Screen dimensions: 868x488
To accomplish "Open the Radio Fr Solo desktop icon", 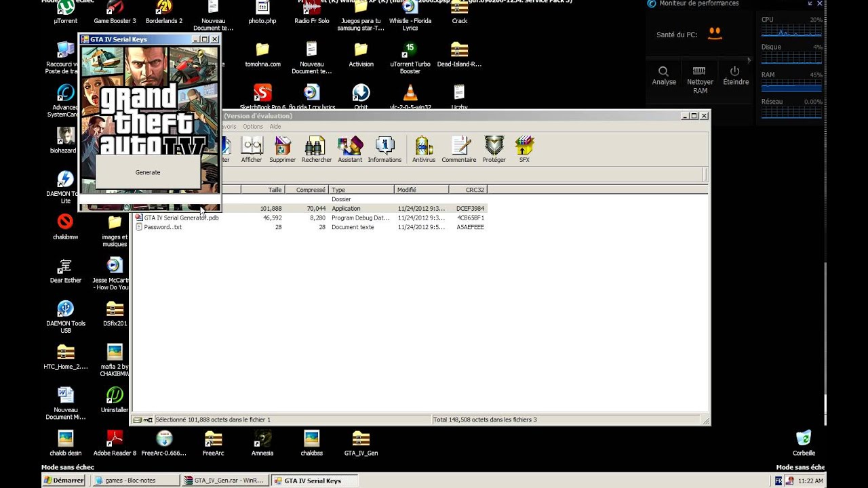I will coord(312,12).
